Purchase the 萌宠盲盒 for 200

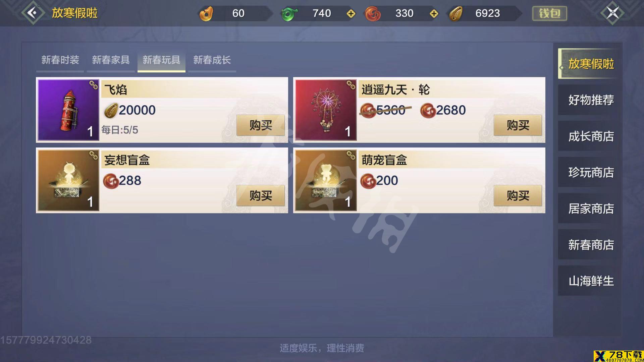(518, 196)
